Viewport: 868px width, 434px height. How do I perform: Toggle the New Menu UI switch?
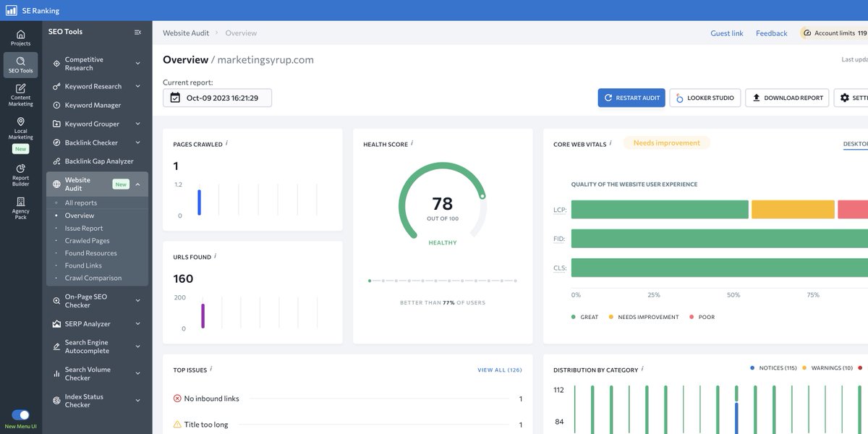pyautogui.click(x=21, y=415)
